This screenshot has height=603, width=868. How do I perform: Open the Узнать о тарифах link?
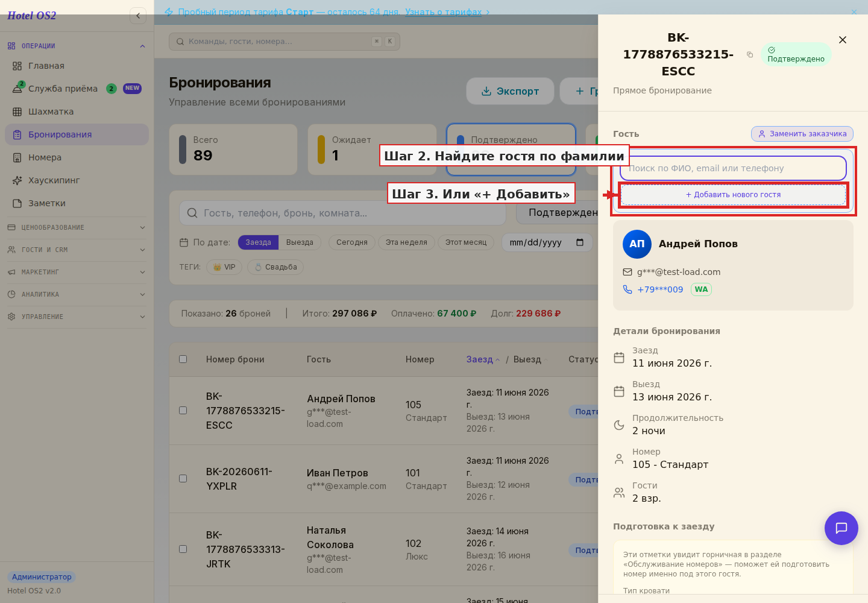(443, 12)
